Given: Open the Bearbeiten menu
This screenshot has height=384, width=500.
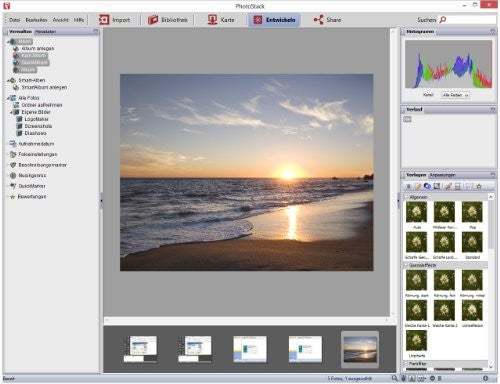Looking at the screenshot, I should (36, 20).
